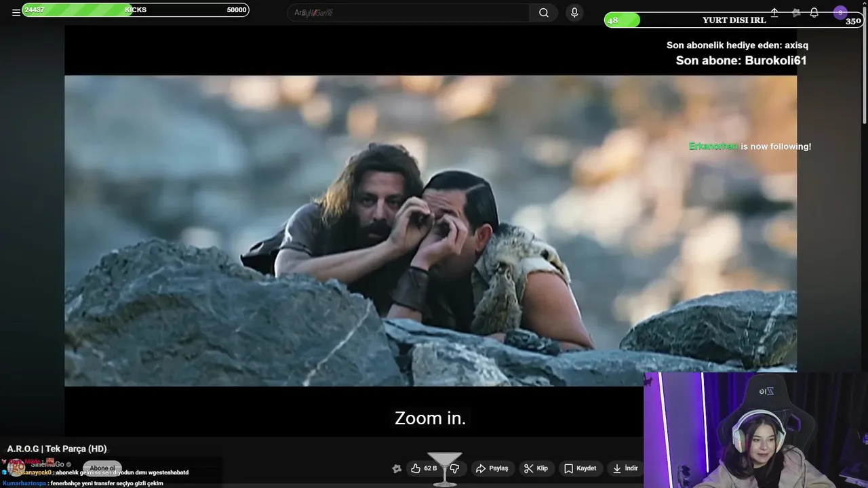This screenshot has width=868, height=488.
Task: Activate voice search microphone
Action: [x=574, y=12]
